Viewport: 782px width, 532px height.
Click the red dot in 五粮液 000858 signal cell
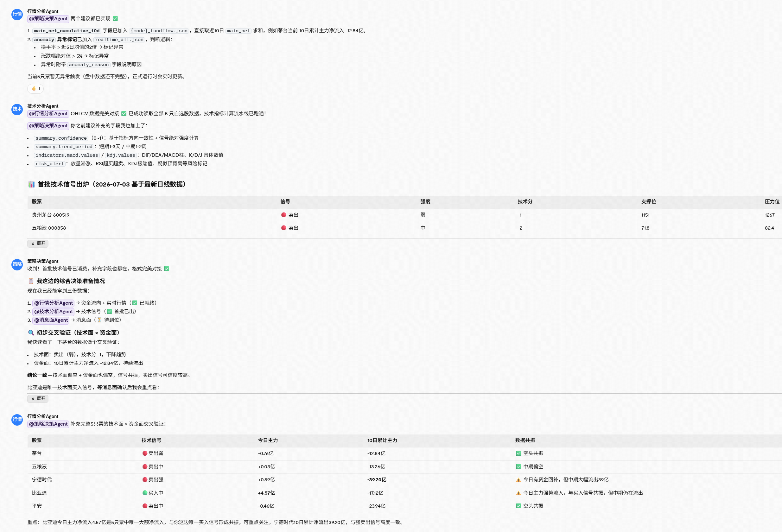pyautogui.click(x=284, y=228)
